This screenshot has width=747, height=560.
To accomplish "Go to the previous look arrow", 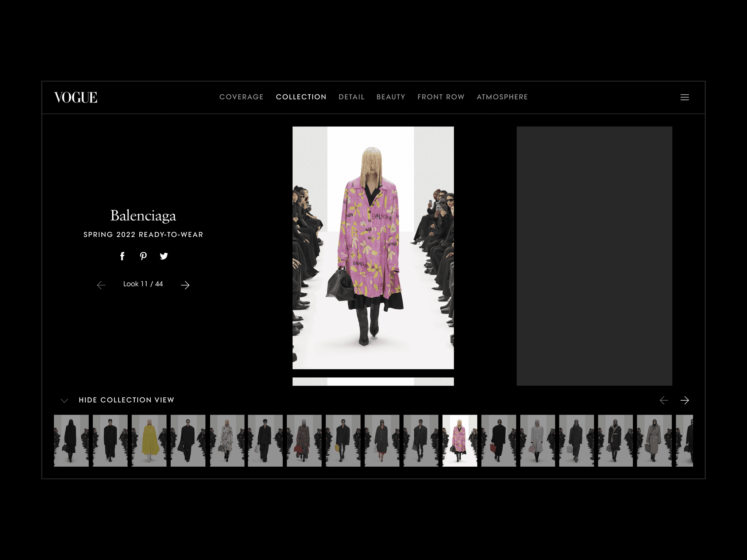I will click(101, 285).
